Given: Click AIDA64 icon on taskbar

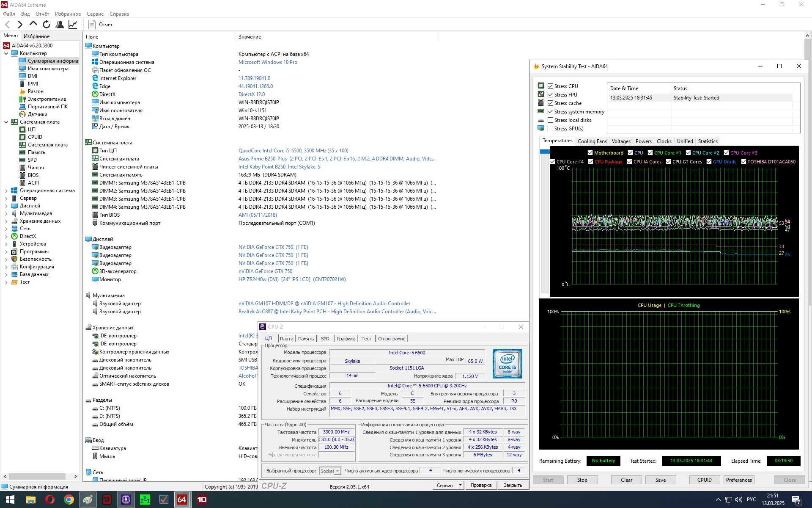Looking at the screenshot, I should click(182, 500).
